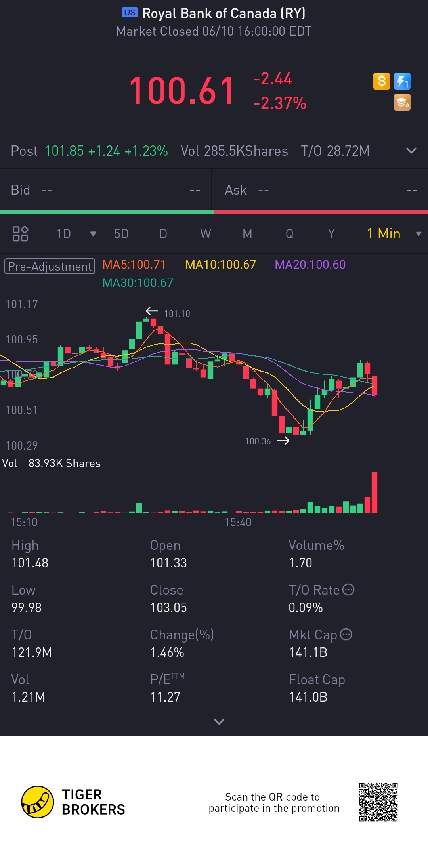Tap the MA5:100.71 indicator
Image resolution: width=428 pixels, height=868 pixels.
point(134,265)
